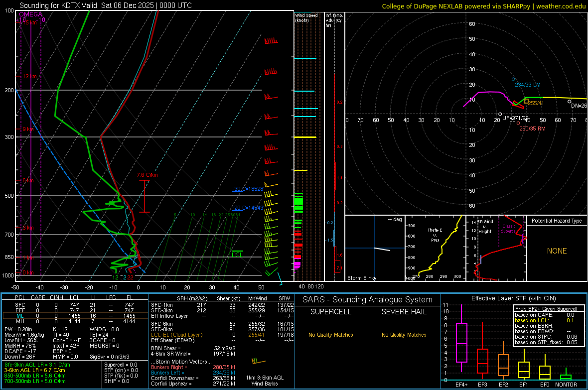Click the 'maxT = 42F' value
Image resolution: width=588 pixels, height=390 pixels.
pos(66,346)
